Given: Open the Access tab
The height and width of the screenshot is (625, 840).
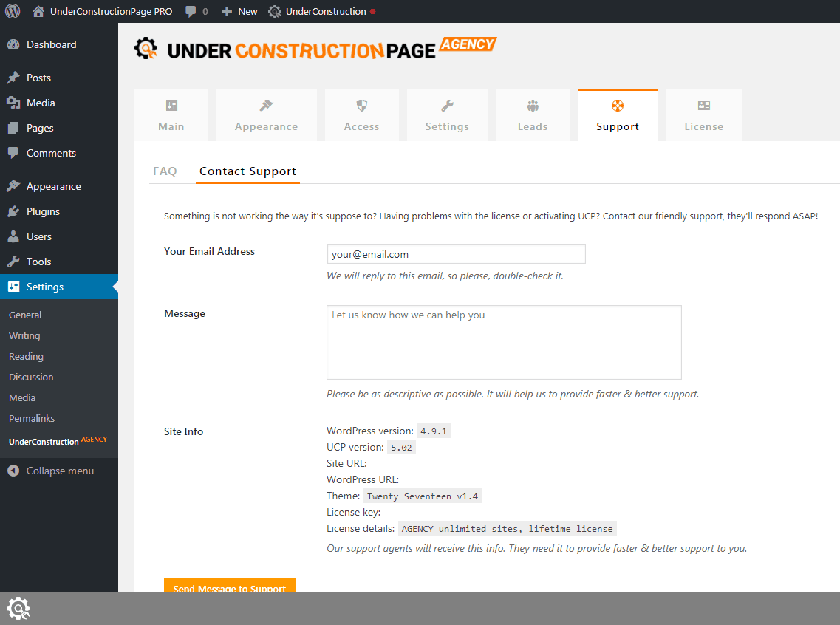Looking at the screenshot, I should 361,115.
